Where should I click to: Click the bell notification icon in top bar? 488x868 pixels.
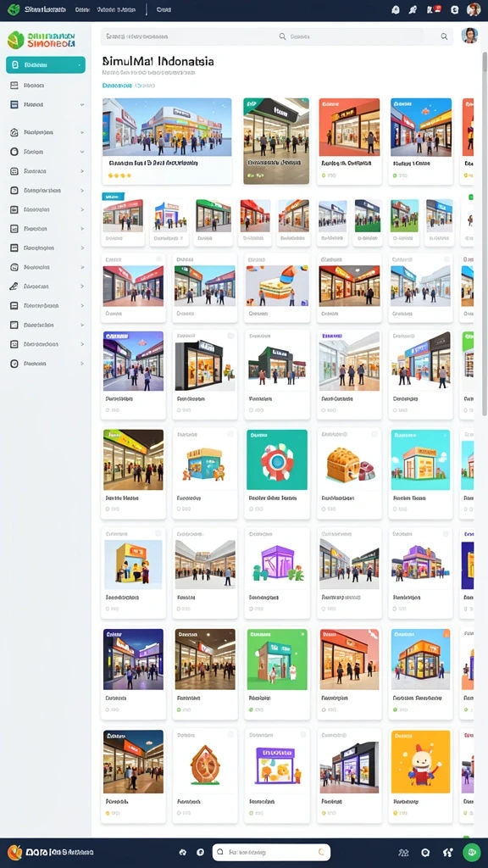(x=395, y=9)
